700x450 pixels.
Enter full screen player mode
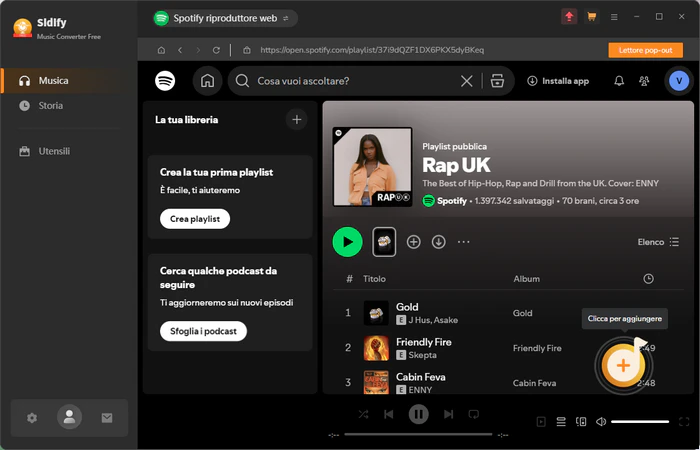coord(684,421)
